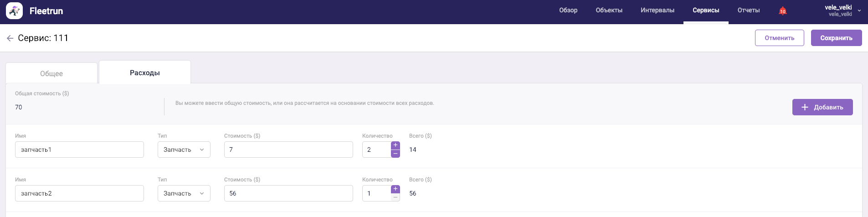Image resolution: width=868 pixels, height=217 pixels.
Task: Open the Обзор navigation item
Action: [568, 10]
